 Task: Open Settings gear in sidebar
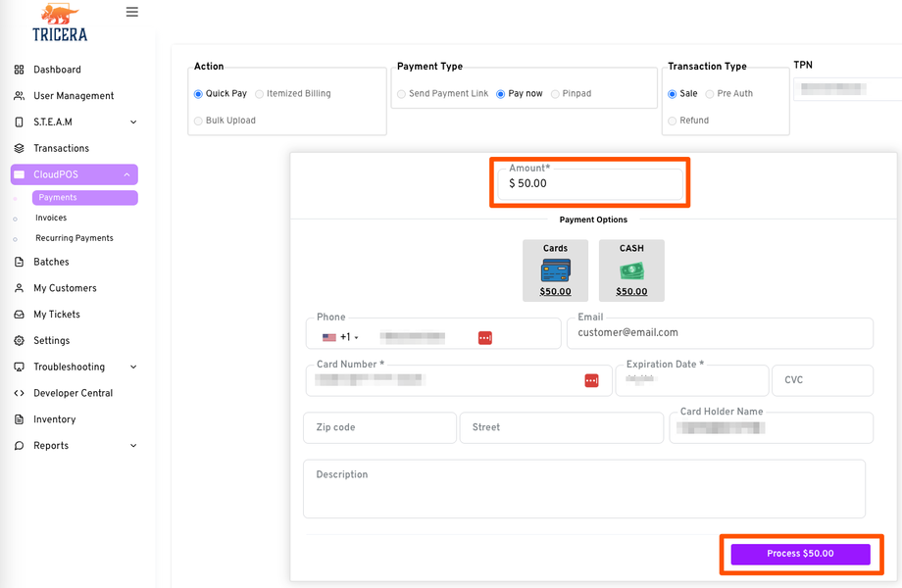(20, 341)
